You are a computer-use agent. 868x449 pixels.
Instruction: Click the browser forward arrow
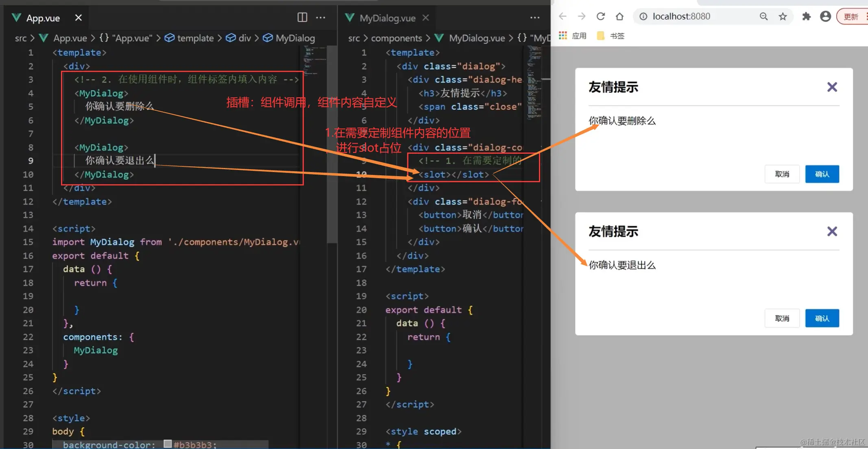click(582, 16)
